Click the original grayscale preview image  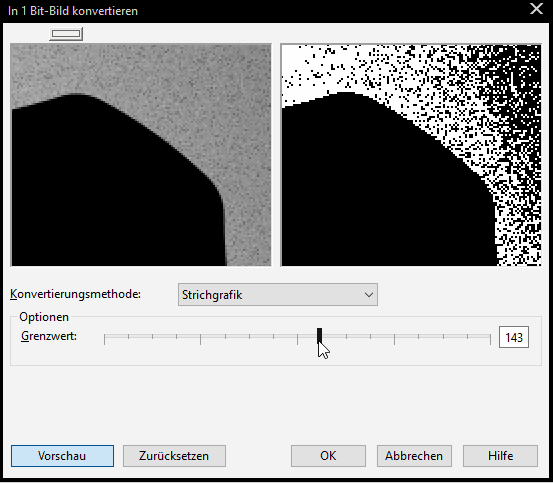tap(141, 155)
